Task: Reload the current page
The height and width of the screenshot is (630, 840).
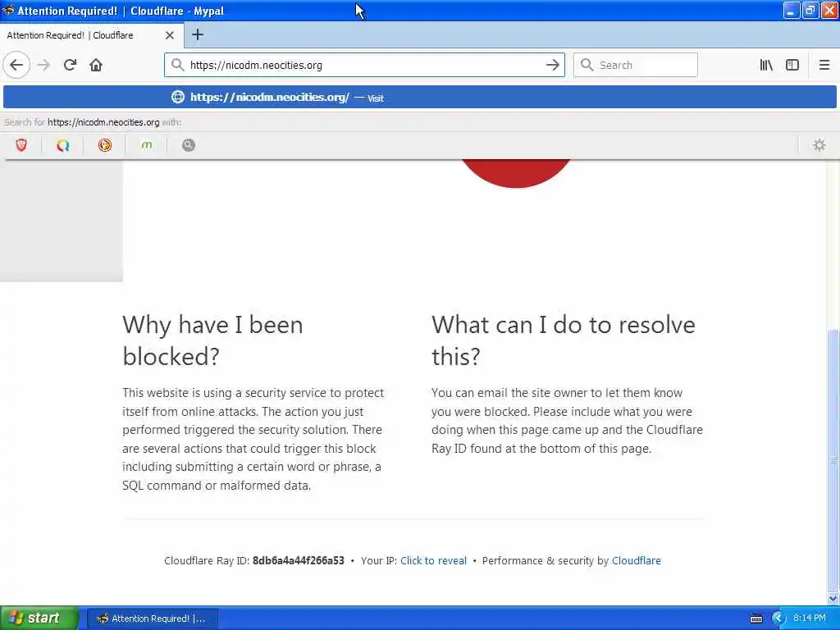Action: click(70, 65)
